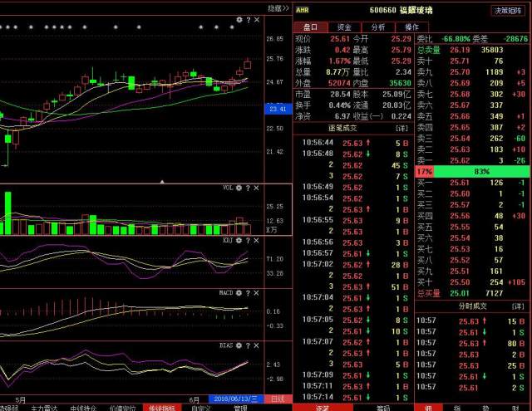Click the 内盘 value 35630
532x411 pixels.
tap(400, 83)
